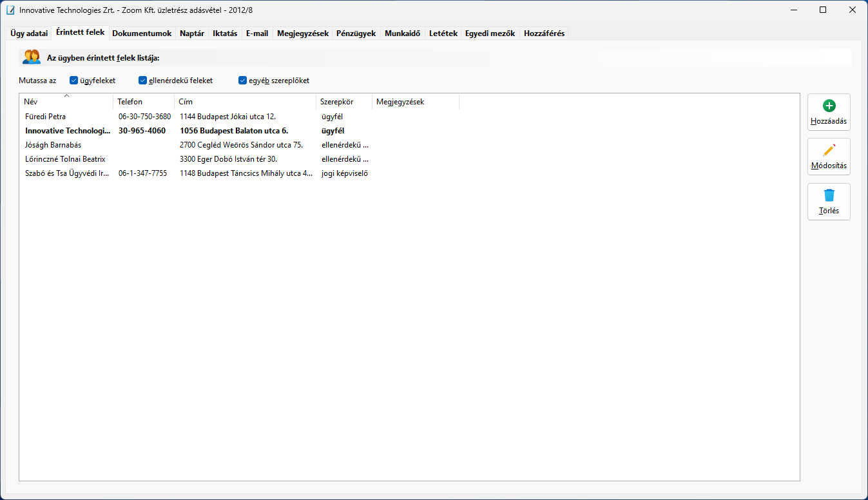Uncheck the ellenérdekű feleket checkbox
Image resolution: width=868 pixels, height=500 pixels.
[x=143, y=81]
